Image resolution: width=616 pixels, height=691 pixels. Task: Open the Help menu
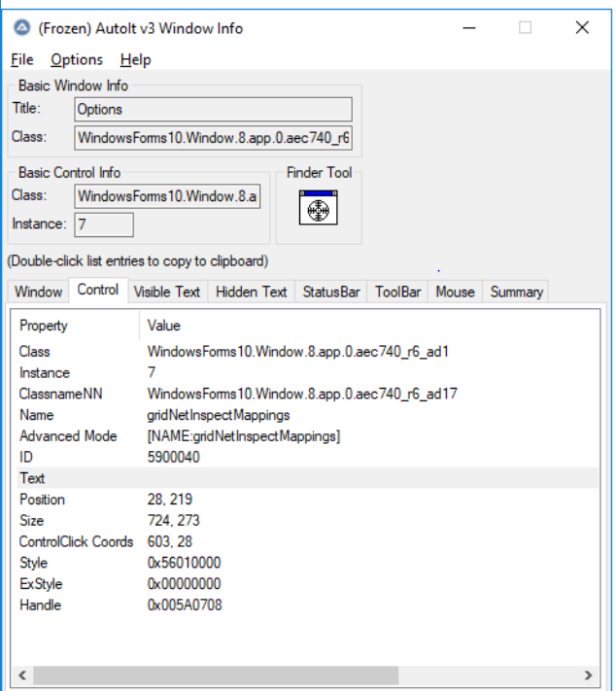(135, 59)
